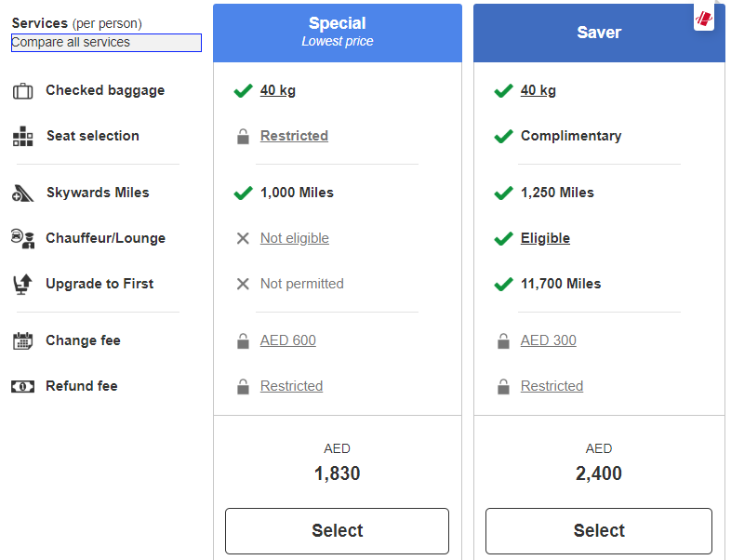The image size is (731, 560).
Task: Select the Saver fare for AED 2,400
Action: pos(598,531)
